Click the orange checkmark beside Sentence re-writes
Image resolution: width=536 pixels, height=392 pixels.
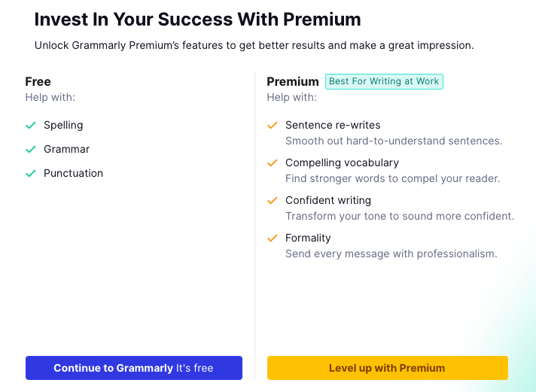pyautogui.click(x=273, y=126)
